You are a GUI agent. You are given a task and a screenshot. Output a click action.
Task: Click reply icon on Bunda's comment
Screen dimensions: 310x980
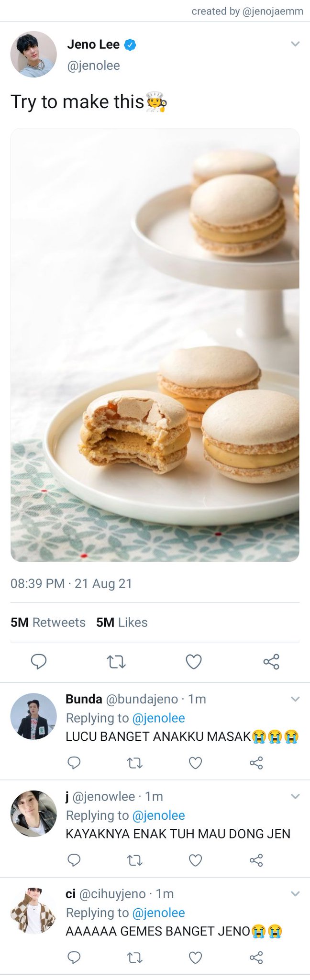click(x=73, y=763)
